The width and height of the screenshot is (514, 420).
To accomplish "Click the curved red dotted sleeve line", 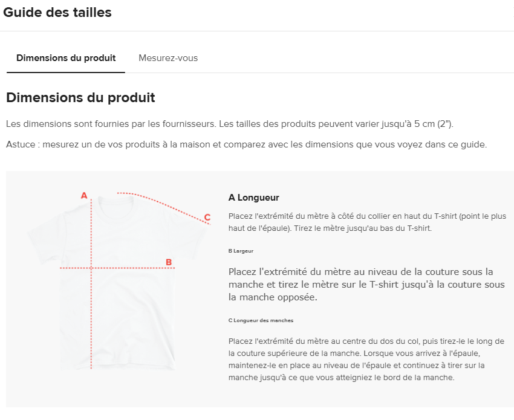I will (x=163, y=200).
